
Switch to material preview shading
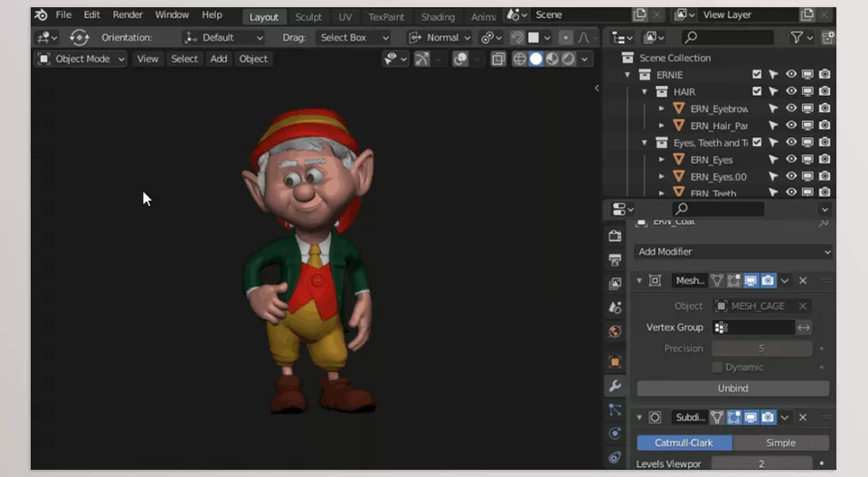coord(552,59)
